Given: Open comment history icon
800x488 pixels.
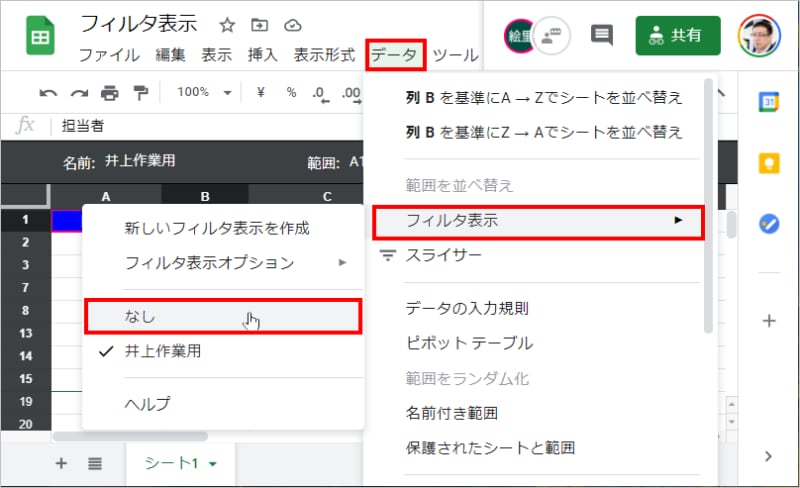Looking at the screenshot, I should [x=602, y=35].
